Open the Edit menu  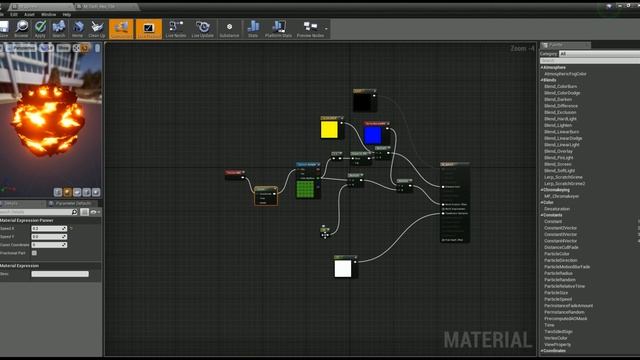pos(14,15)
